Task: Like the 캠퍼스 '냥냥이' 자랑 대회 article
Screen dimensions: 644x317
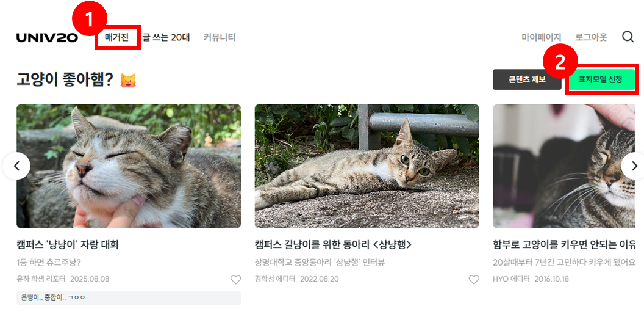Action: point(236,280)
